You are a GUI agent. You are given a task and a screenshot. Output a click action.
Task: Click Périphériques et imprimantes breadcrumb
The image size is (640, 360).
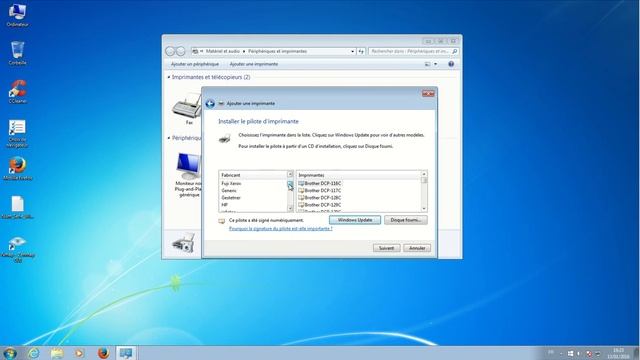[277, 51]
